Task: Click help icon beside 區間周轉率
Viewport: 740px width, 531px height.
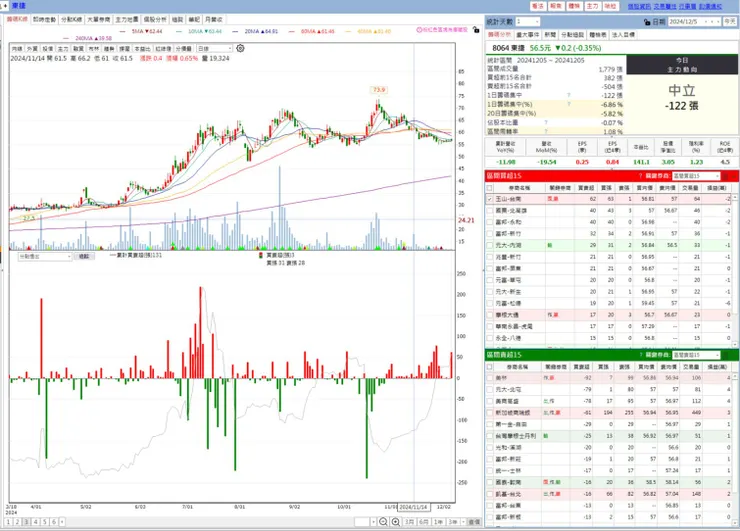Action: click(x=546, y=132)
